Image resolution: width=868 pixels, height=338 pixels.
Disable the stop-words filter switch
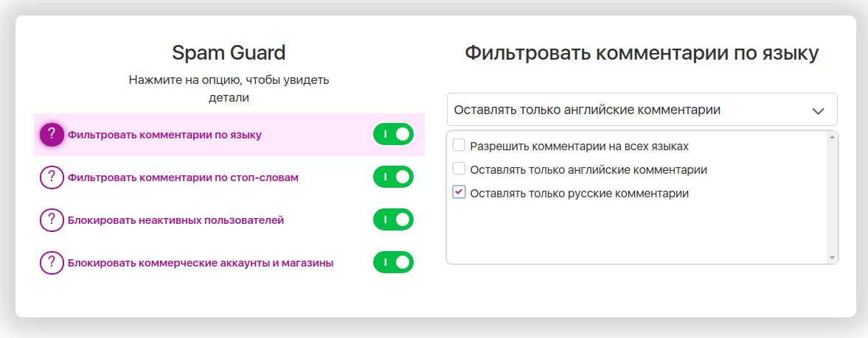(393, 177)
